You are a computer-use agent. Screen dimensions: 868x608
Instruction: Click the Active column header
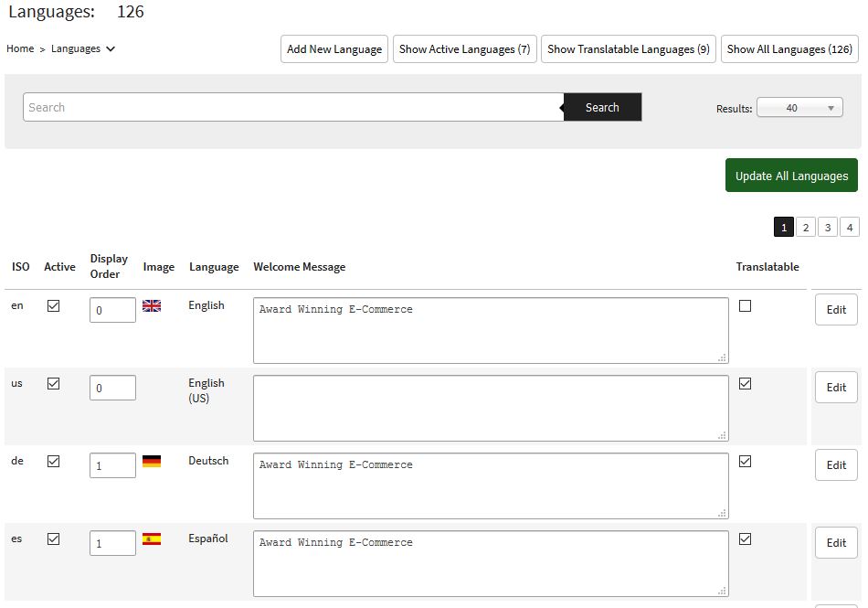(x=59, y=266)
